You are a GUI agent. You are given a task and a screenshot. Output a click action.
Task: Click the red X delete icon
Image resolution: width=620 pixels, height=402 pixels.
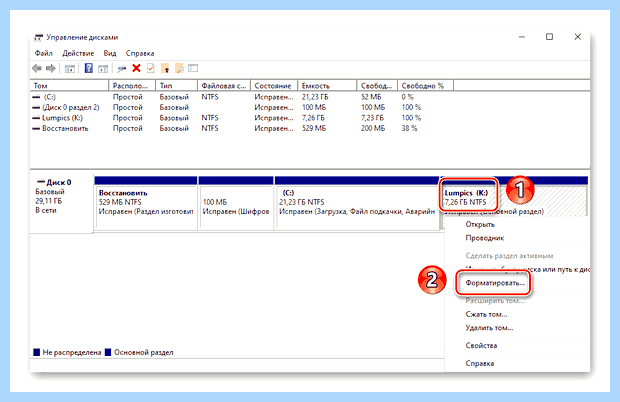[136, 68]
